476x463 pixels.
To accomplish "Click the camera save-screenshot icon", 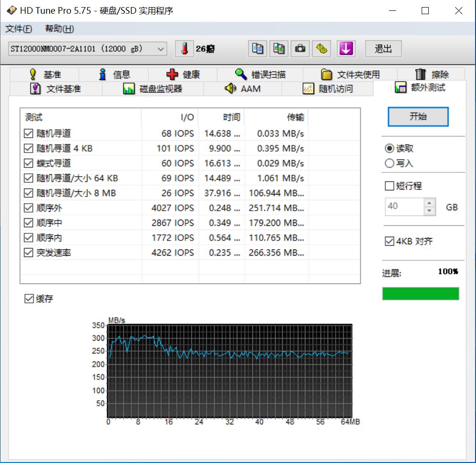I will (300, 48).
